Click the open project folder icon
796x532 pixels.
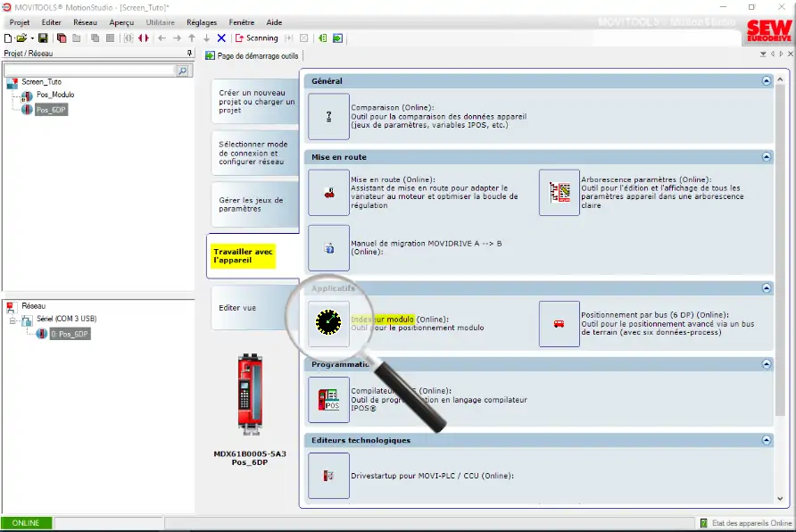[21, 38]
